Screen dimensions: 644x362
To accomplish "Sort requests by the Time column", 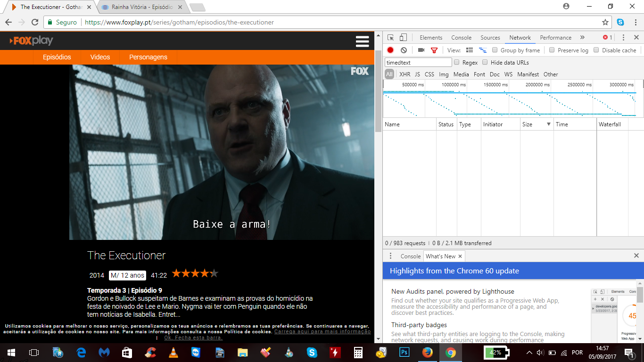I will (x=575, y=124).
